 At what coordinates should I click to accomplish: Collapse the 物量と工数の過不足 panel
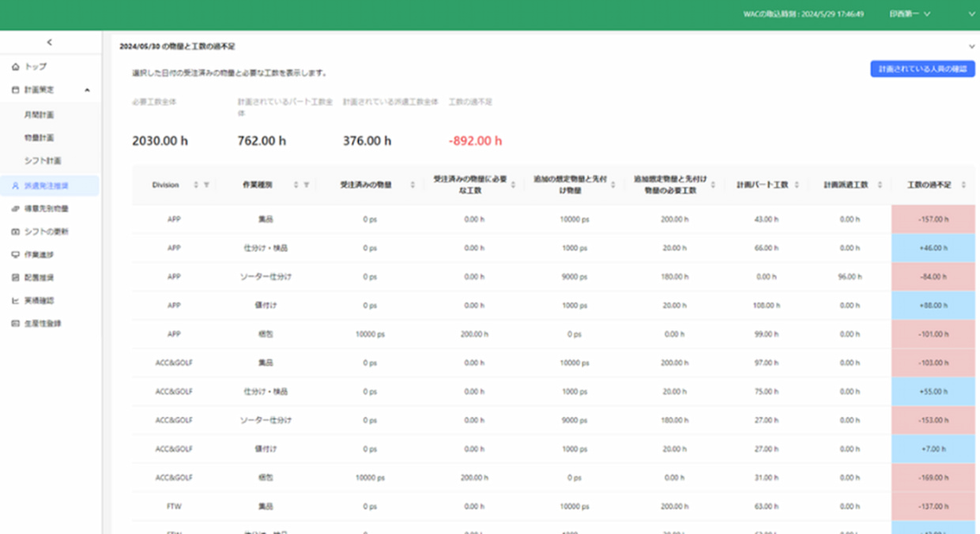pos(971,47)
